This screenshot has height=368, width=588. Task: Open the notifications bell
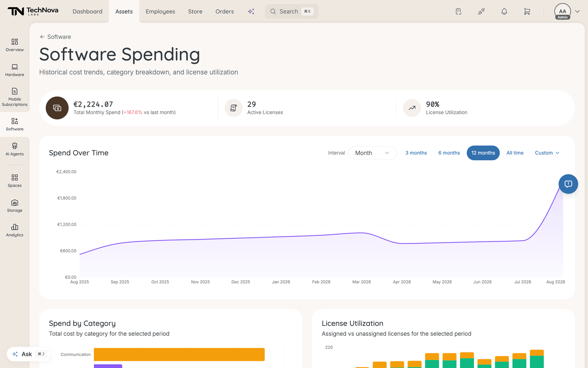504,11
